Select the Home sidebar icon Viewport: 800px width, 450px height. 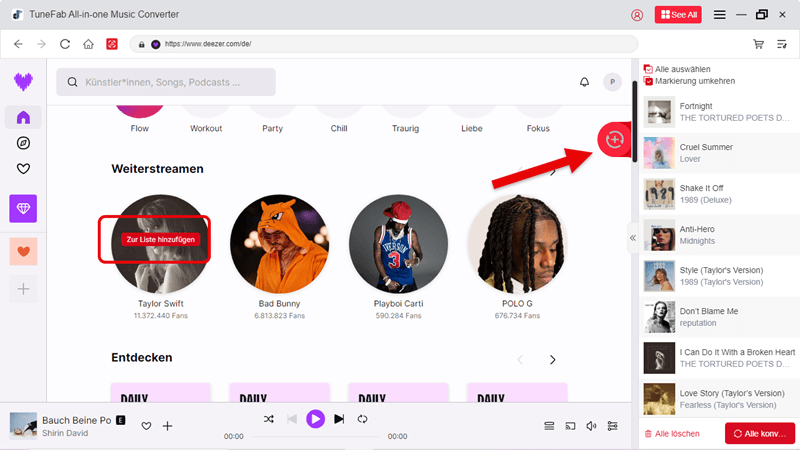pyautogui.click(x=23, y=117)
